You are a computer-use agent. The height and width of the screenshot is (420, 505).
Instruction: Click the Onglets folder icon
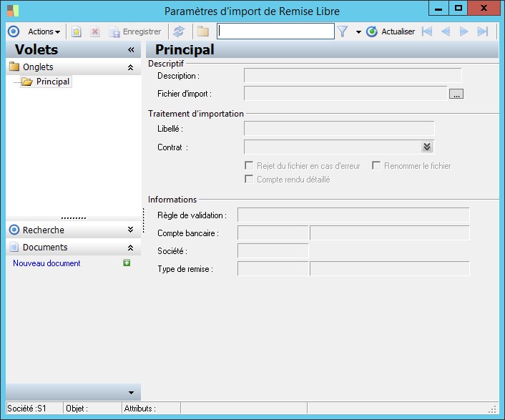[14, 67]
